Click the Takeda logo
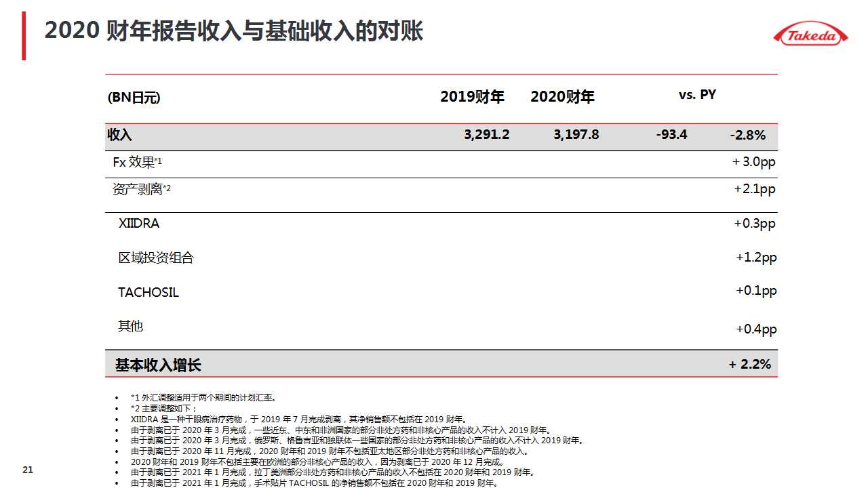Image resolution: width=868 pixels, height=488 pixels. (810, 35)
